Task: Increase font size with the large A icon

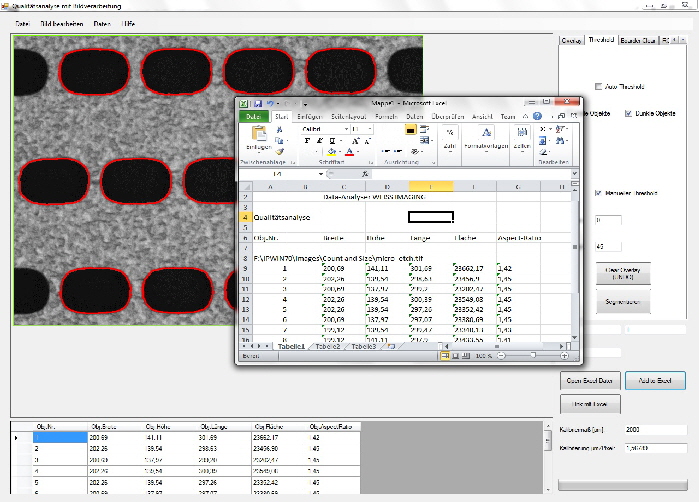Action: (356, 141)
